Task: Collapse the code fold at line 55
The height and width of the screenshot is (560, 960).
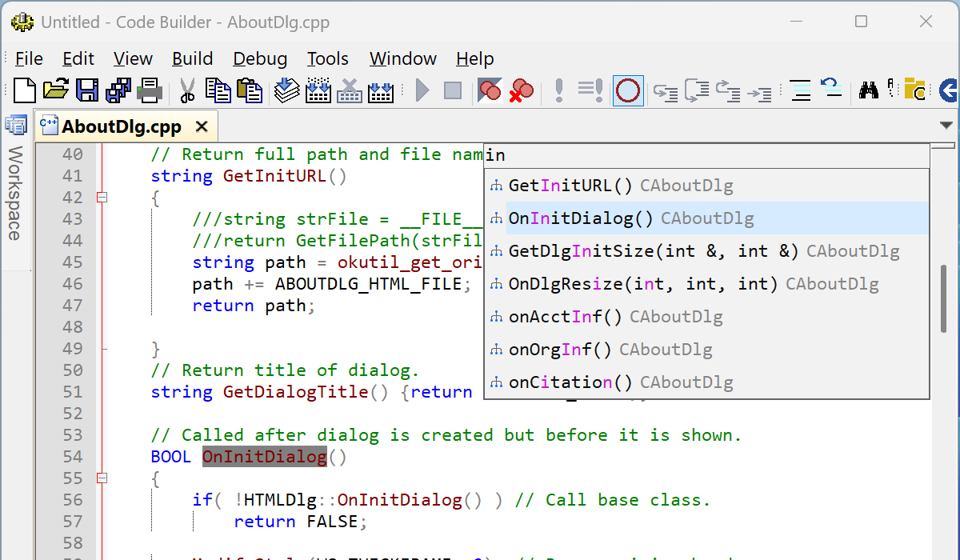Action: coord(102,478)
